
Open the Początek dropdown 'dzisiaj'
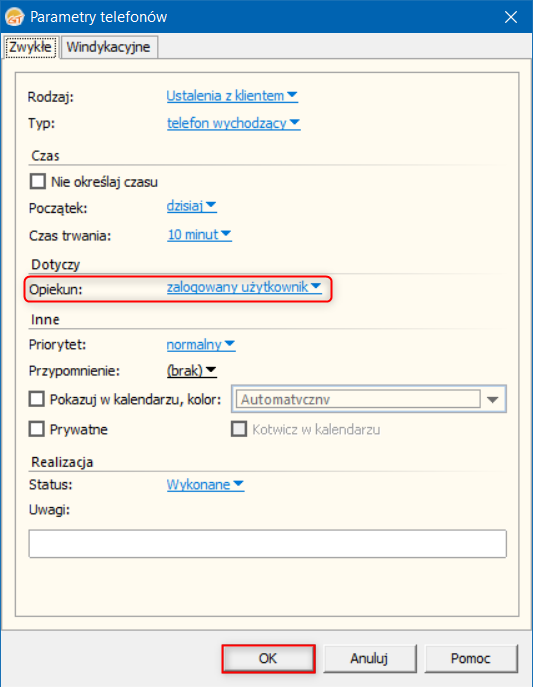click(191, 205)
